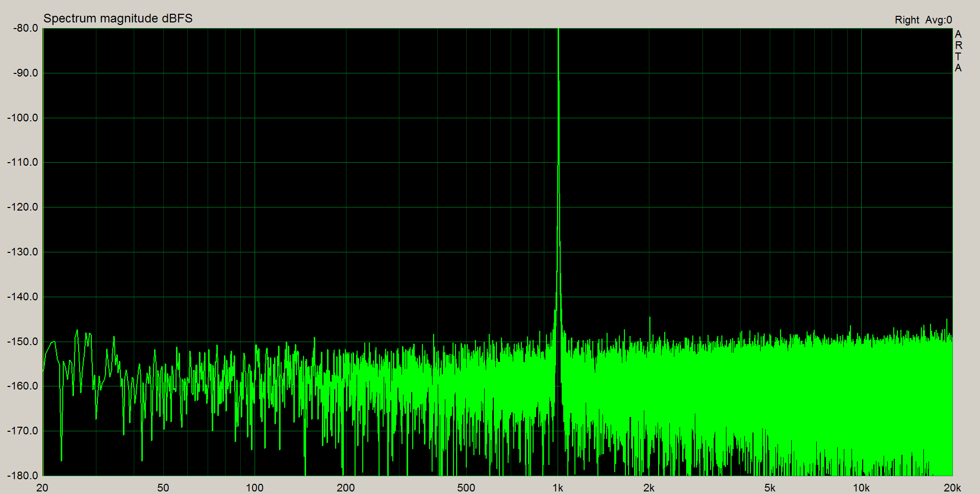Click the 200 Hz frequency axis label

[x=346, y=488]
